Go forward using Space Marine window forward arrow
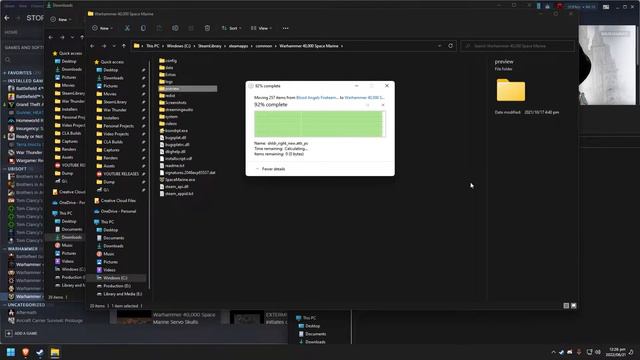The image size is (640, 360). point(104,46)
